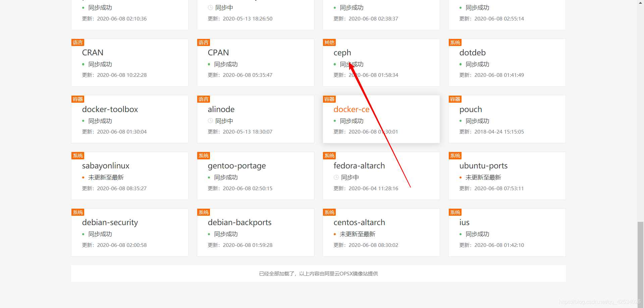The width and height of the screenshot is (644, 308).
Task: Click 同步成功 status on pouch card
Action: (477, 121)
